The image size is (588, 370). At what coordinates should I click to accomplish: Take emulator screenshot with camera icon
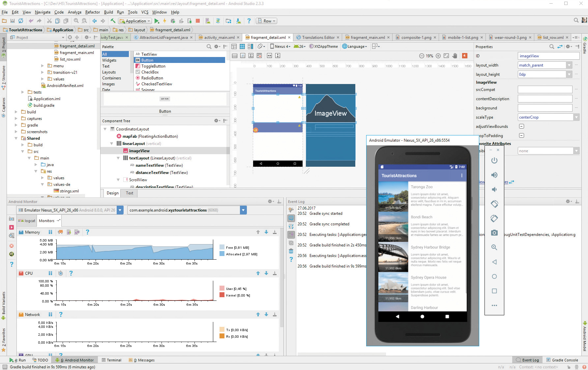(x=494, y=233)
